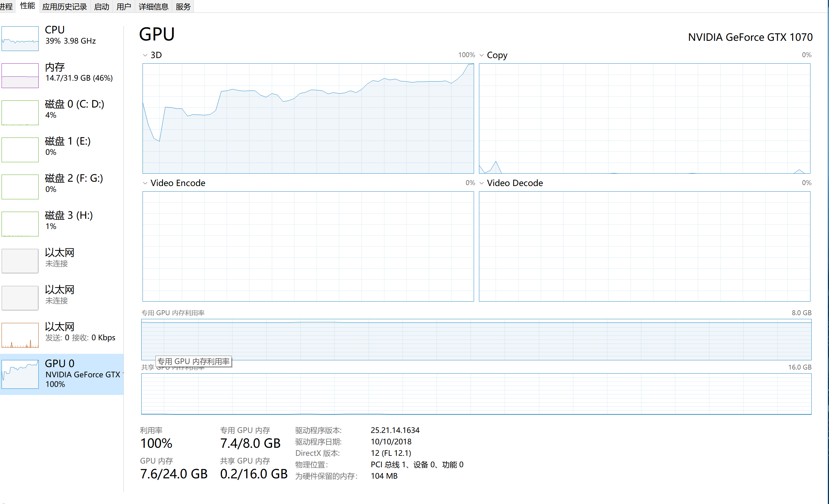
Task: Click the Copy engine graph
Action: [645, 118]
